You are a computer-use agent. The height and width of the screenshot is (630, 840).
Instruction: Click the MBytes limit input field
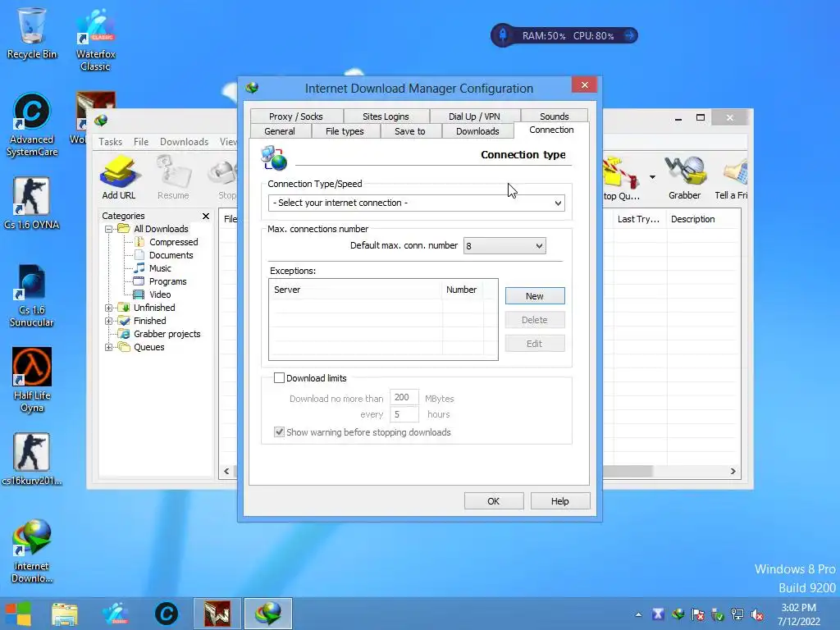click(404, 397)
